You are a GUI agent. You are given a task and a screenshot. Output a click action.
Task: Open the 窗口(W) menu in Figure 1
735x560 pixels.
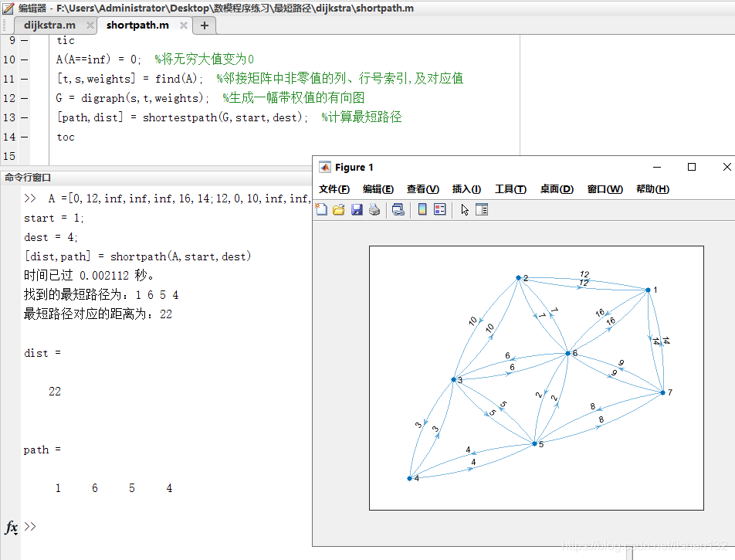(x=605, y=189)
